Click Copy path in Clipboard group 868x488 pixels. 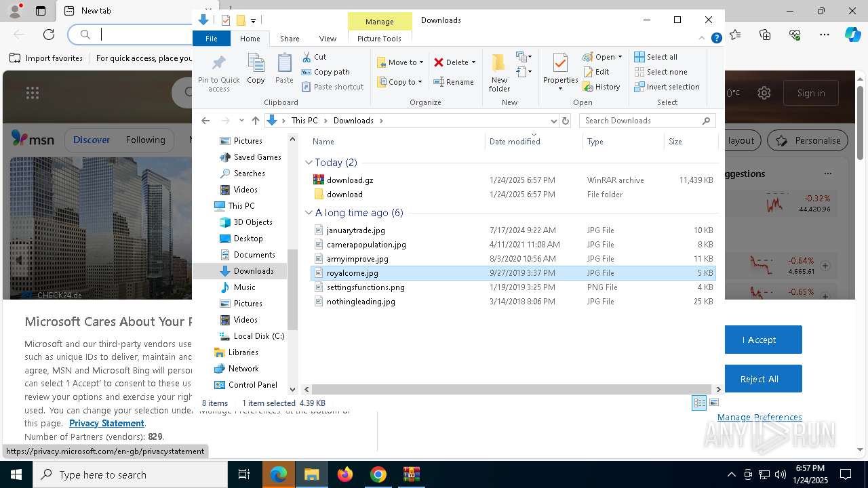click(325, 72)
